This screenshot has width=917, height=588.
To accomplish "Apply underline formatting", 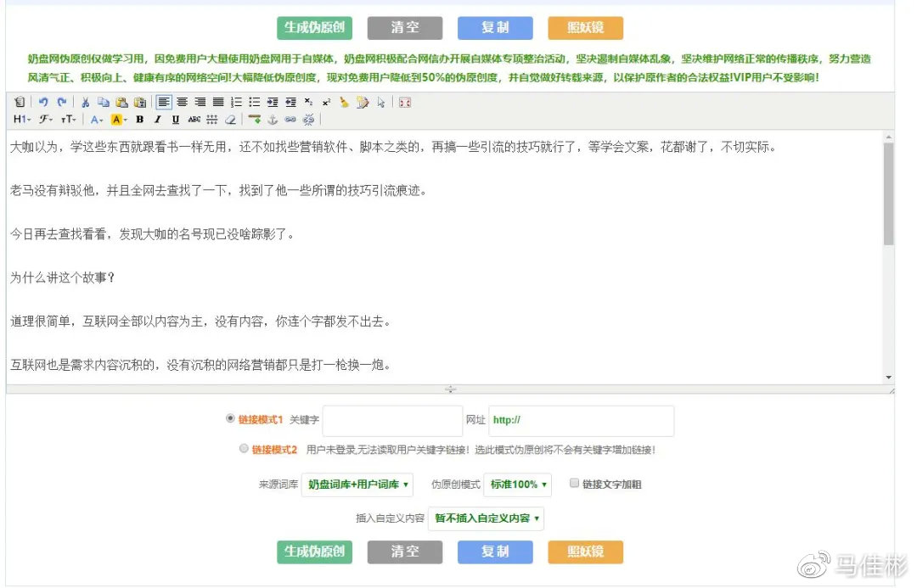I will 176,120.
